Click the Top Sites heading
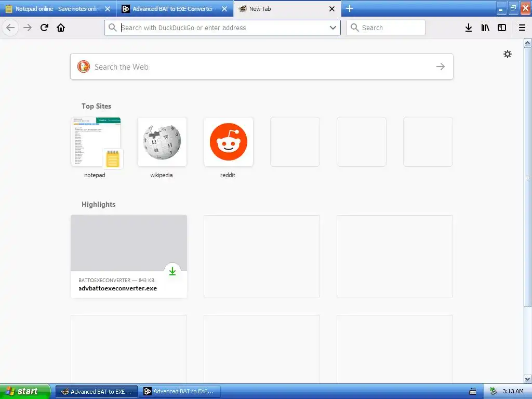Image resolution: width=532 pixels, height=399 pixels. point(96,106)
